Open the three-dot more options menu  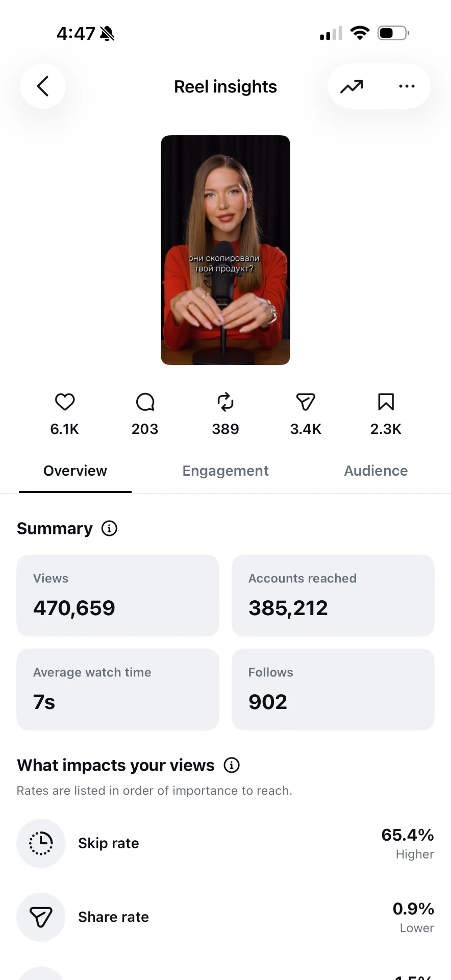click(407, 86)
